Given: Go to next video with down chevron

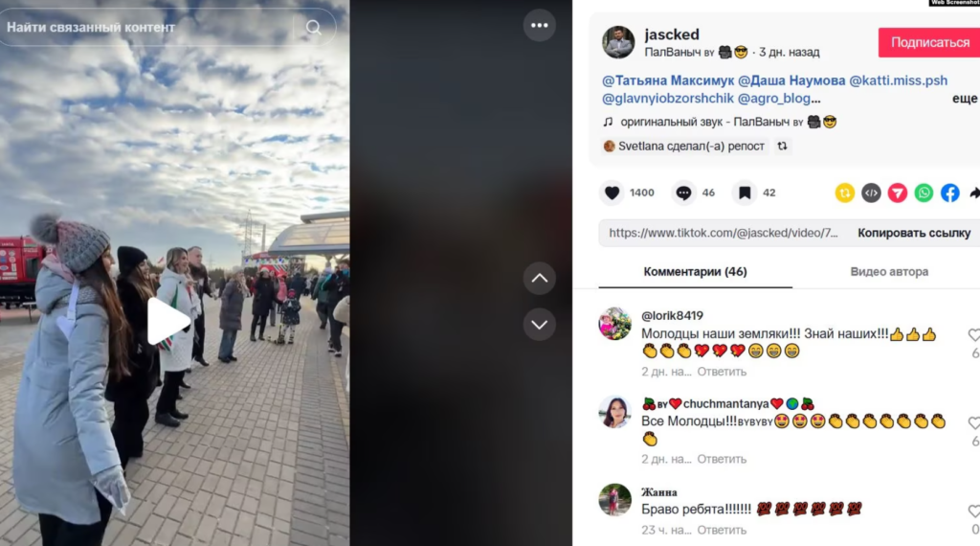Looking at the screenshot, I should click(x=540, y=325).
